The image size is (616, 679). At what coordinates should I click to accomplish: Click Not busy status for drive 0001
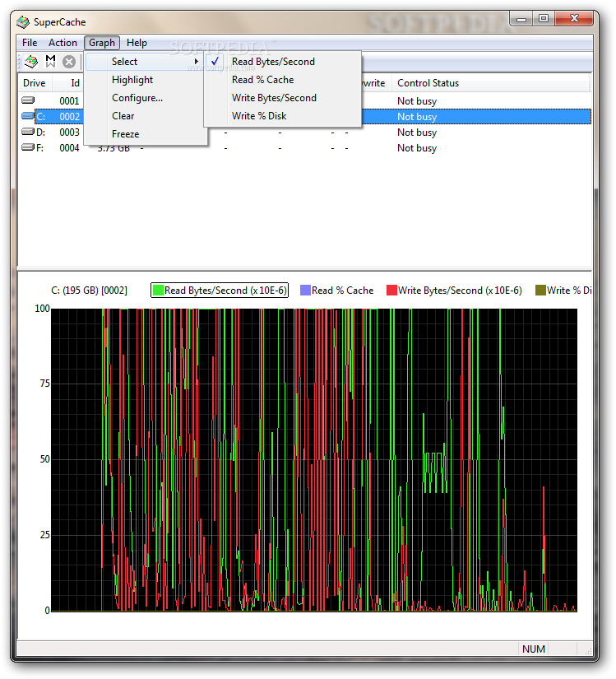click(x=417, y=101)
